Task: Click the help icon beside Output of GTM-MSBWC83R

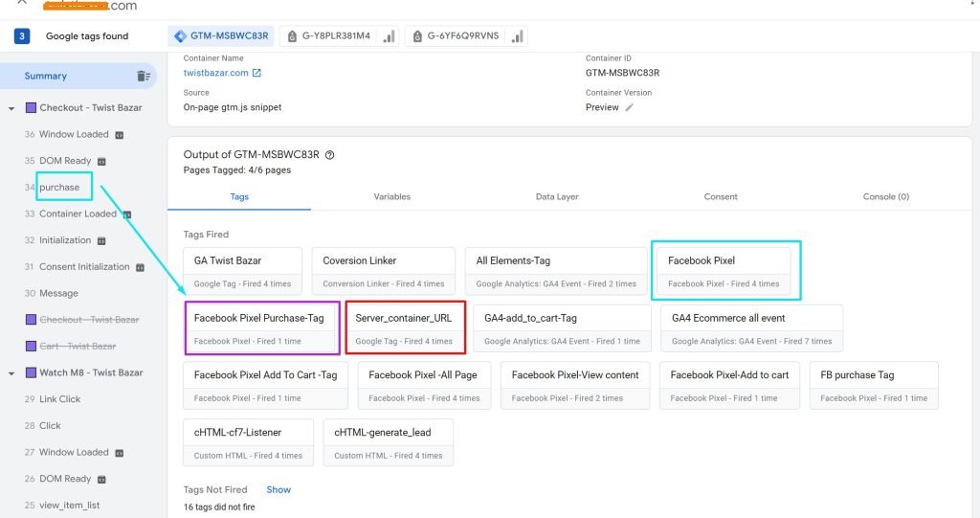Action: [x=330, y=155]
